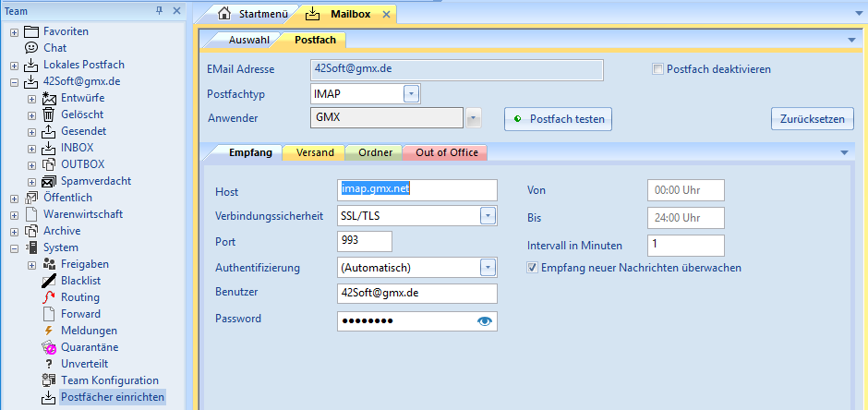Click the Team Konfiguration icon
Viewport: 868px width, 410px height.
pos(49,380)
